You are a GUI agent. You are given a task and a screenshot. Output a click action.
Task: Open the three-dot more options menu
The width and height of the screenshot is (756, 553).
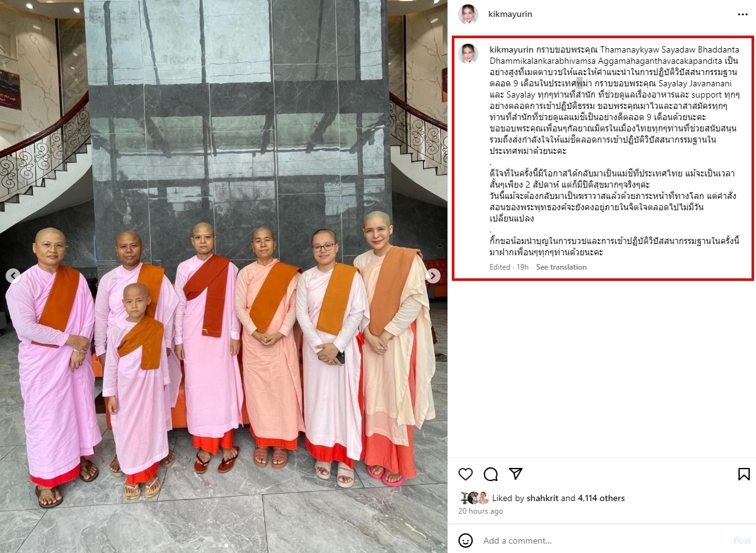[742, 14]
